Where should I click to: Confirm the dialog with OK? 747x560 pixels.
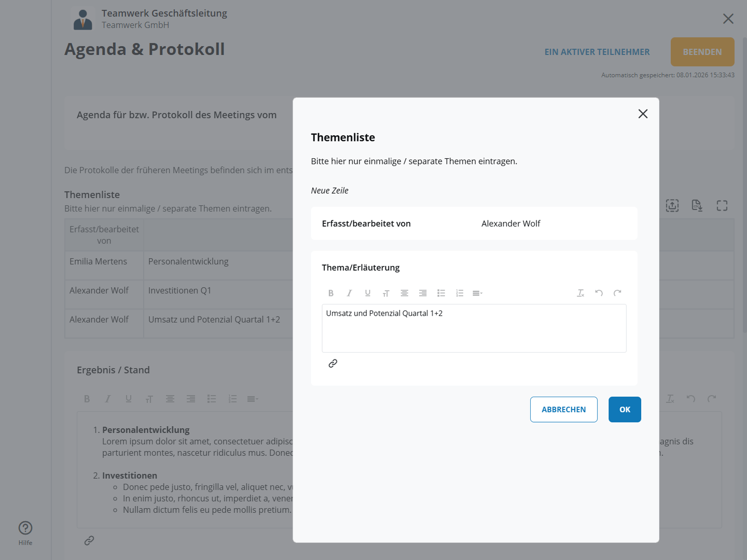(625, 410)
